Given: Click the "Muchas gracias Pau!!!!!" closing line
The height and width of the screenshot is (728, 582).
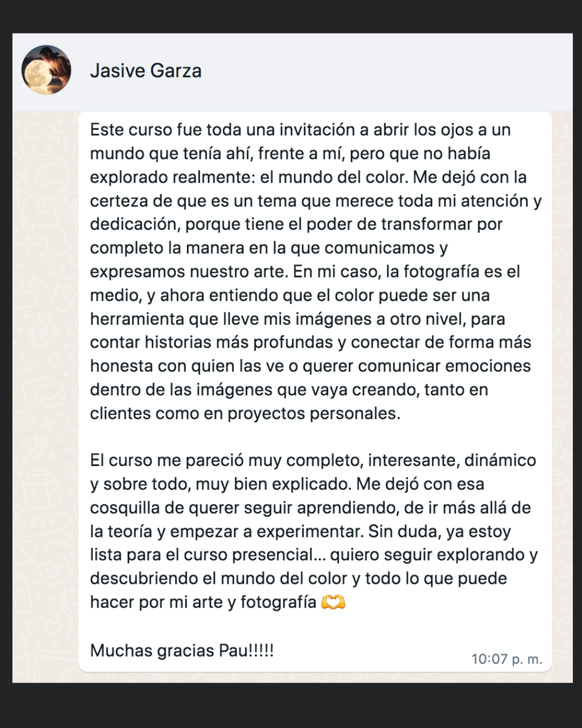Looking at the screenshot, I should coord(182,650).
